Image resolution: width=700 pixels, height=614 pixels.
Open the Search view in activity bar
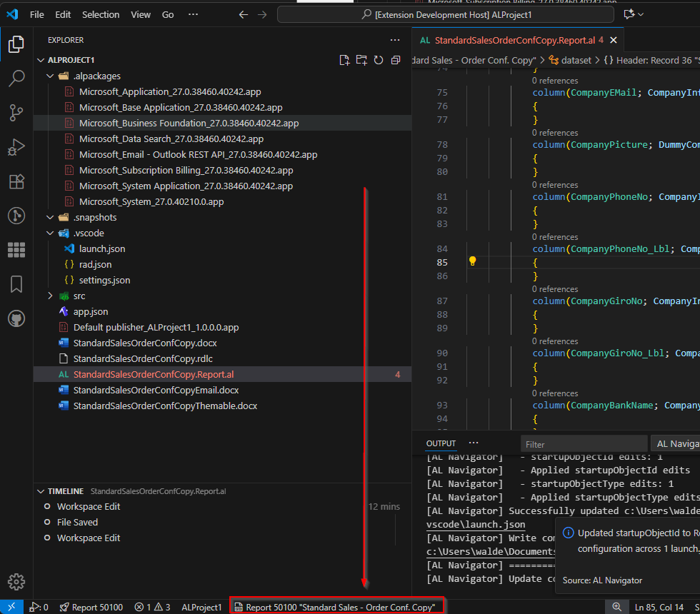pos(16,79)
